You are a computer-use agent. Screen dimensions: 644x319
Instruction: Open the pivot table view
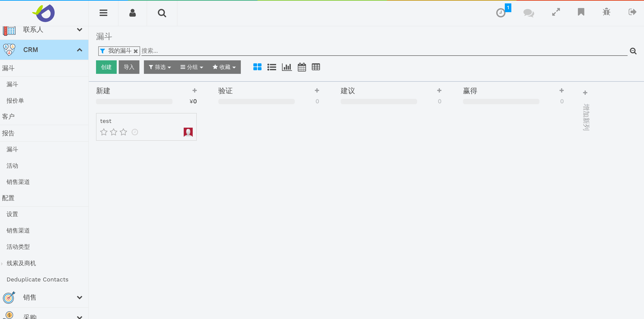(316, 67)
